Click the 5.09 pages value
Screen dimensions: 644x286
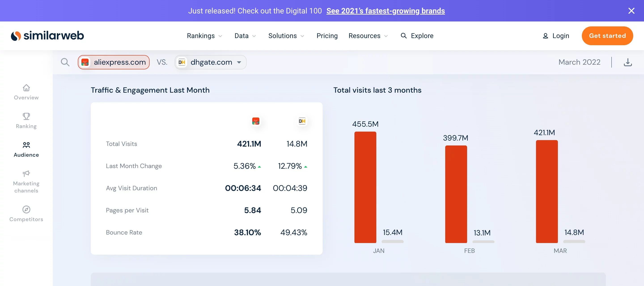pyautogui.click(x=299, y=210)
